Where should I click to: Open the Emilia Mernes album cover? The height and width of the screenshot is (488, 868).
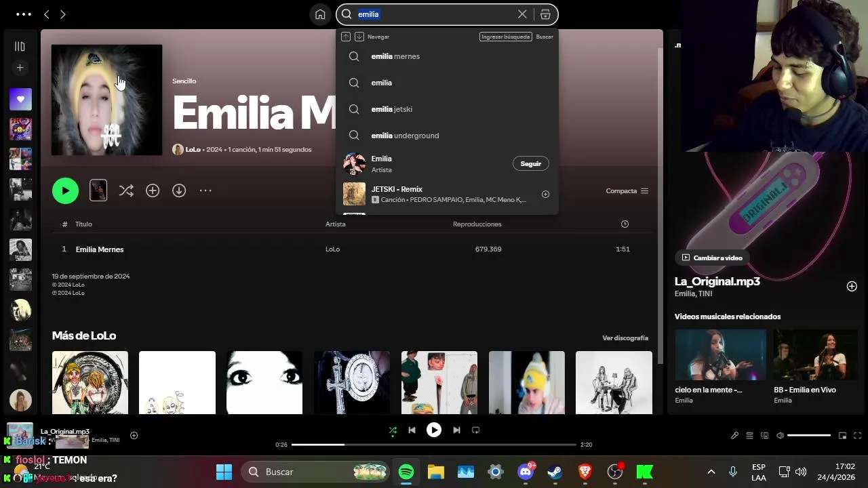tap(107, 100)
